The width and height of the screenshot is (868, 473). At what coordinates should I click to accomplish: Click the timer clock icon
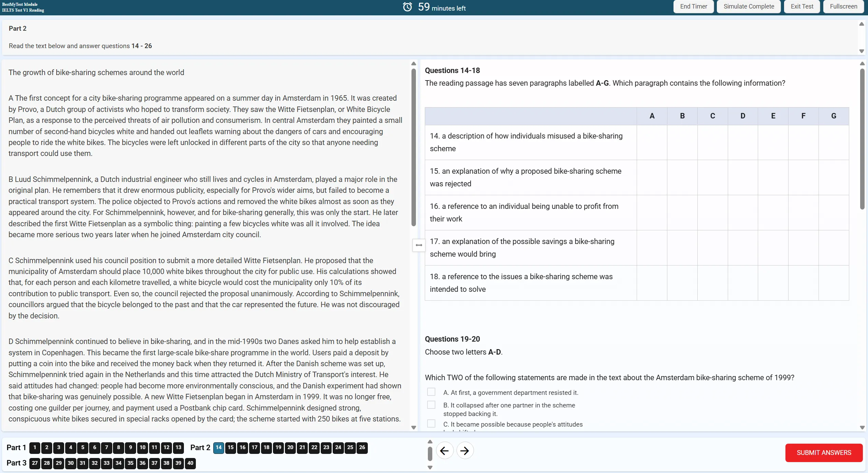point(407,7)
